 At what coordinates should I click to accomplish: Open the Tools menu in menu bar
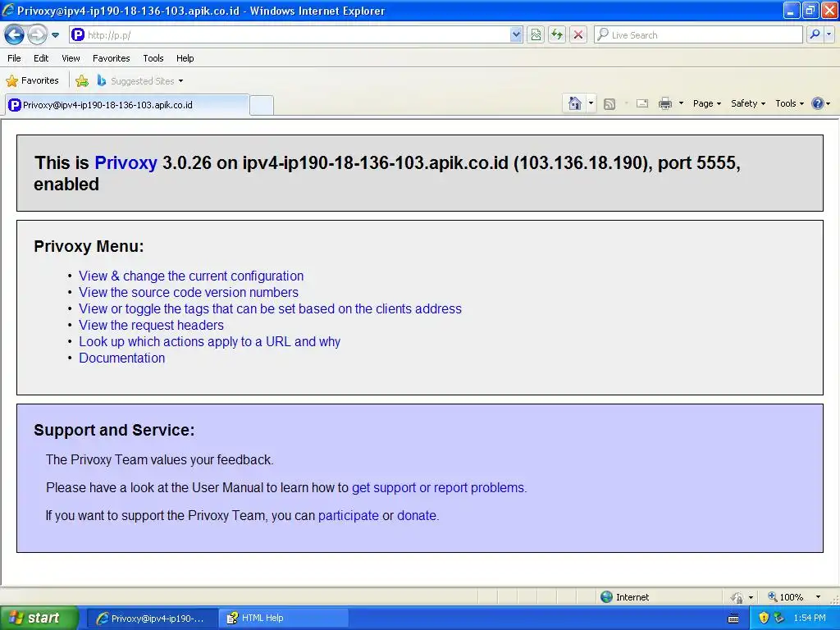pos(153,58)
